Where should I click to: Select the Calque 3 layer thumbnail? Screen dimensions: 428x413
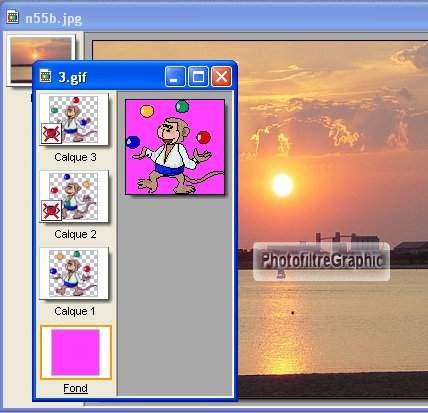74,119
